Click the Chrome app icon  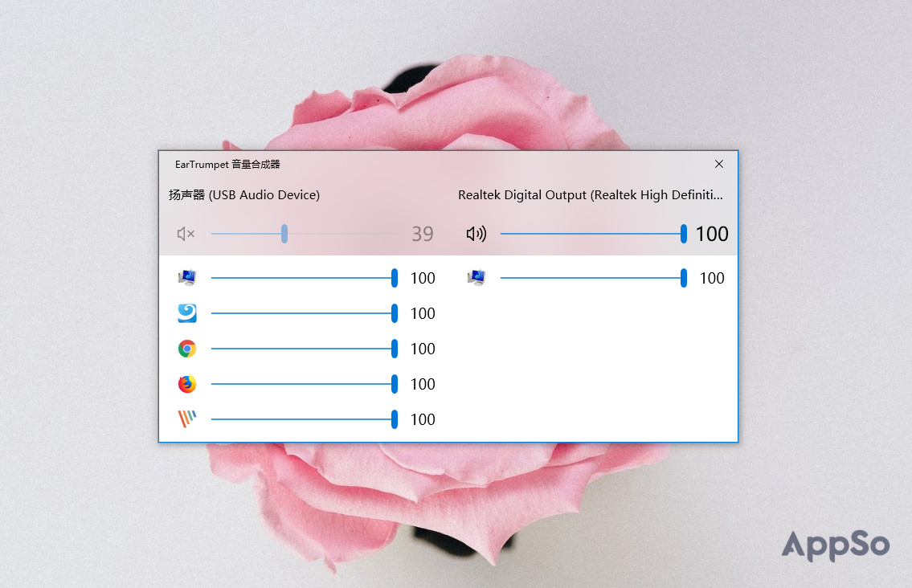(186, 349)
